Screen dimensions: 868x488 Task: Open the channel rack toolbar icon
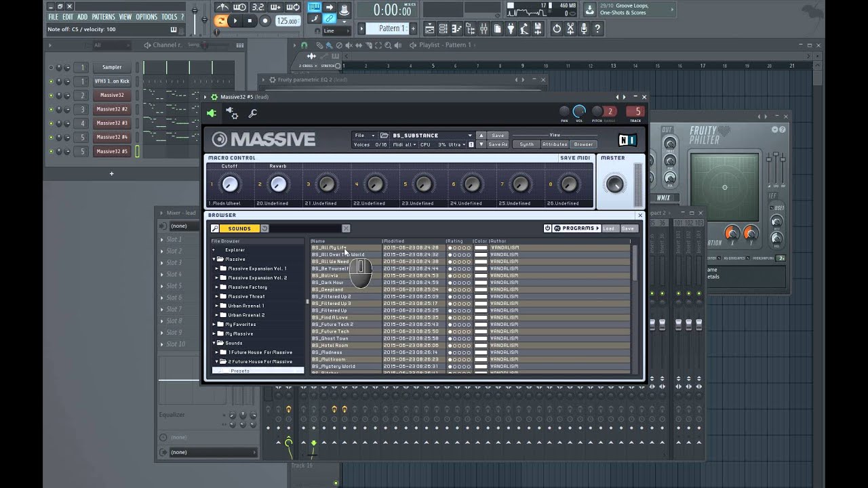coord(442,28)
